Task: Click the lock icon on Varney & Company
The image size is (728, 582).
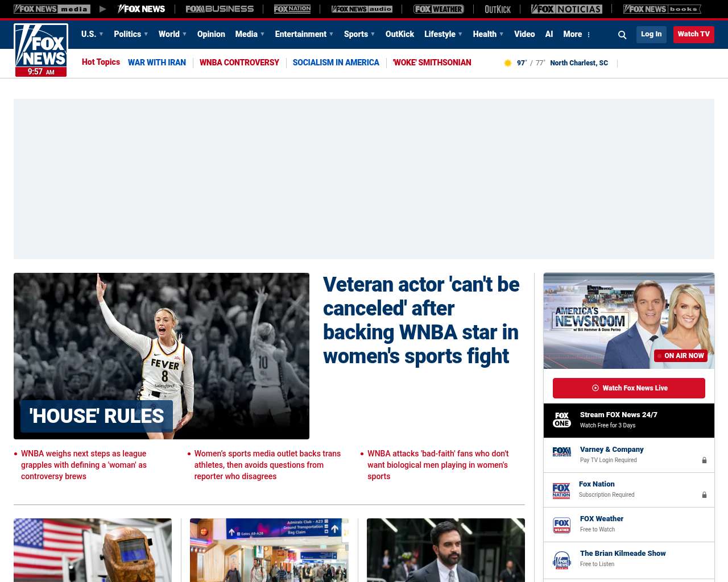Action: 704,460
